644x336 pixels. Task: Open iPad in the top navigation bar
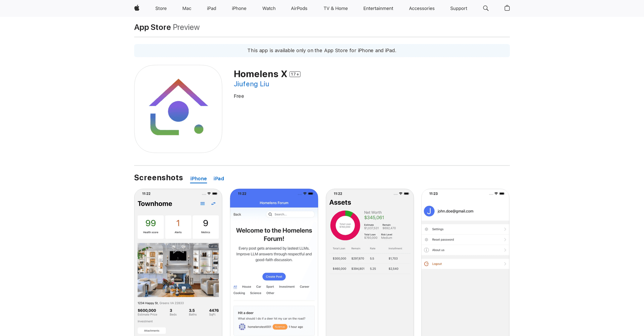coord(212,8)
